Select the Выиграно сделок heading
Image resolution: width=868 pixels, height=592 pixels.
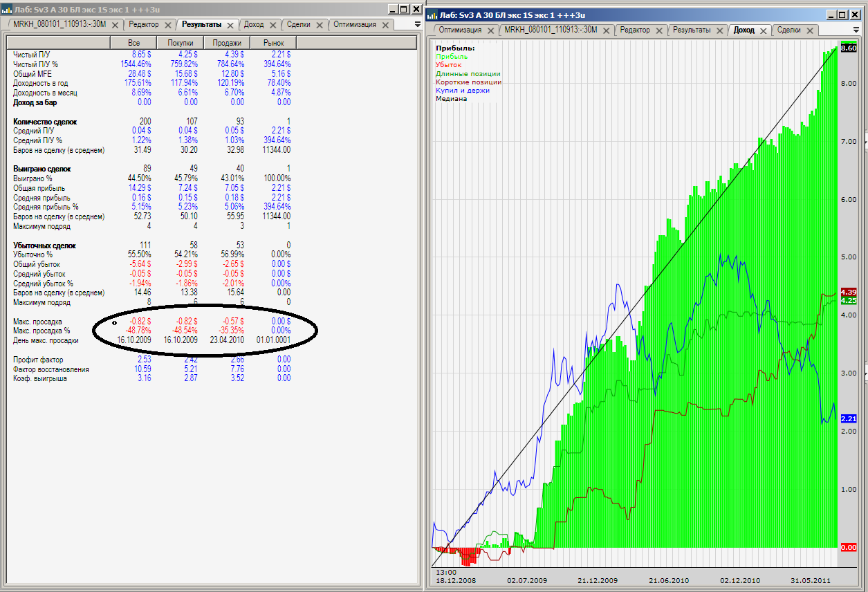(x=42, y=169)
